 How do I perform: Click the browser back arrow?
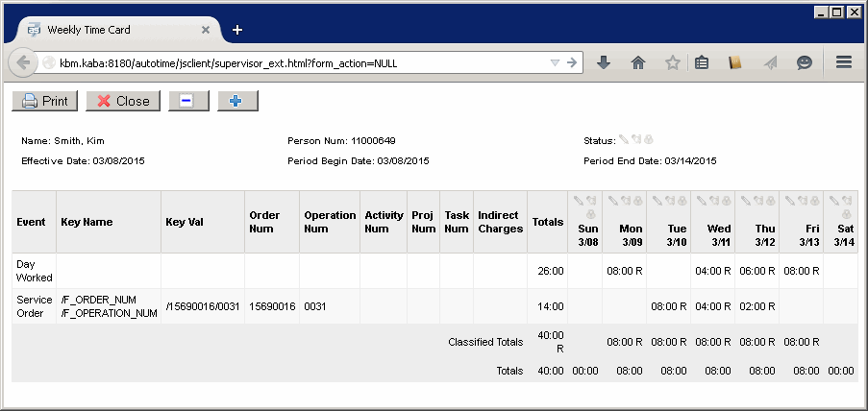click(23, 62)
